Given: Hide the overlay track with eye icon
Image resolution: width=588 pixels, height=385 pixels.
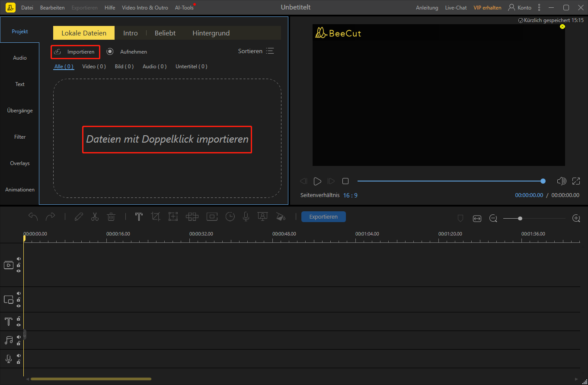Looking at the screenshot, I should (19, 305).
